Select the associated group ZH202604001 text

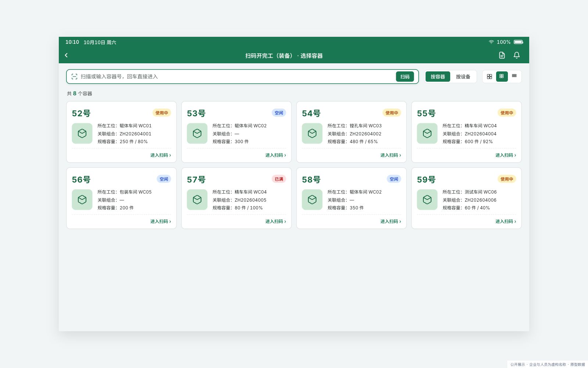tap(135, 134)
